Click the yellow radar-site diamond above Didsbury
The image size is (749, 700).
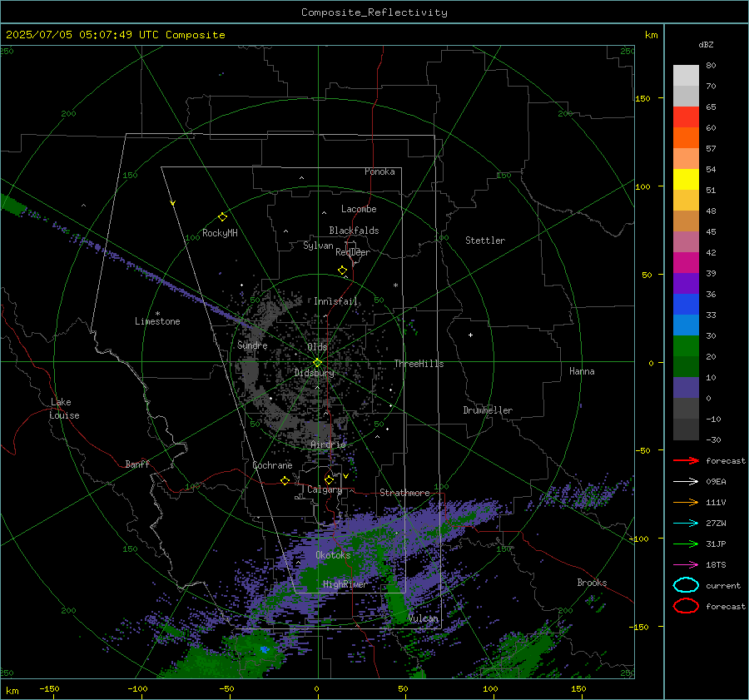pos(317,363)
